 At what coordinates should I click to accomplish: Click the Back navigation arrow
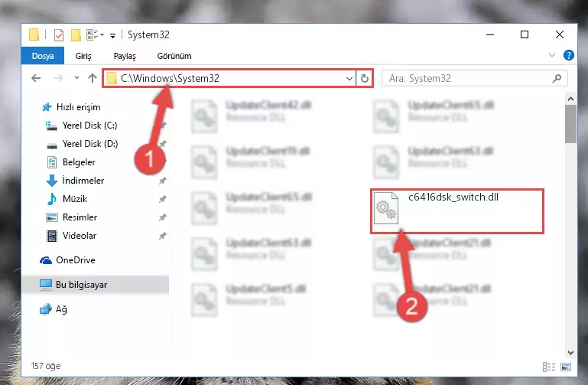tap(36, 78)
